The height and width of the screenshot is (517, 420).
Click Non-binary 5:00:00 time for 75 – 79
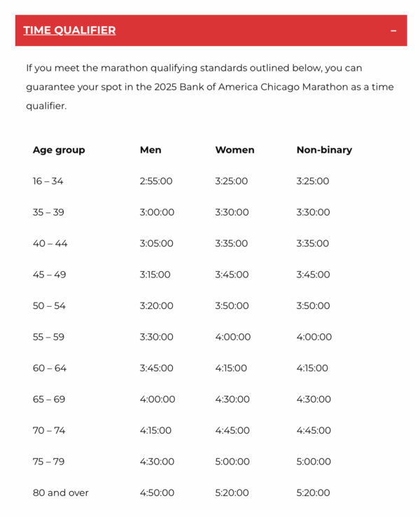coord(314,461)
